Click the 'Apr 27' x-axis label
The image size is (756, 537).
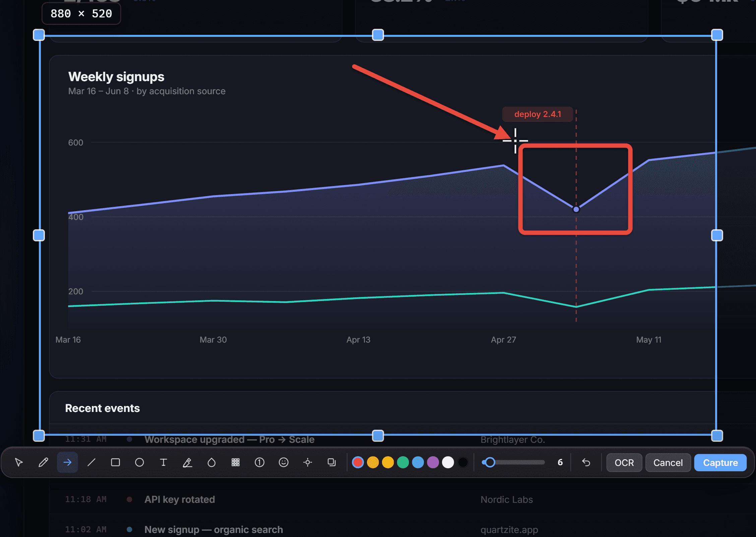tap(503, 340)
